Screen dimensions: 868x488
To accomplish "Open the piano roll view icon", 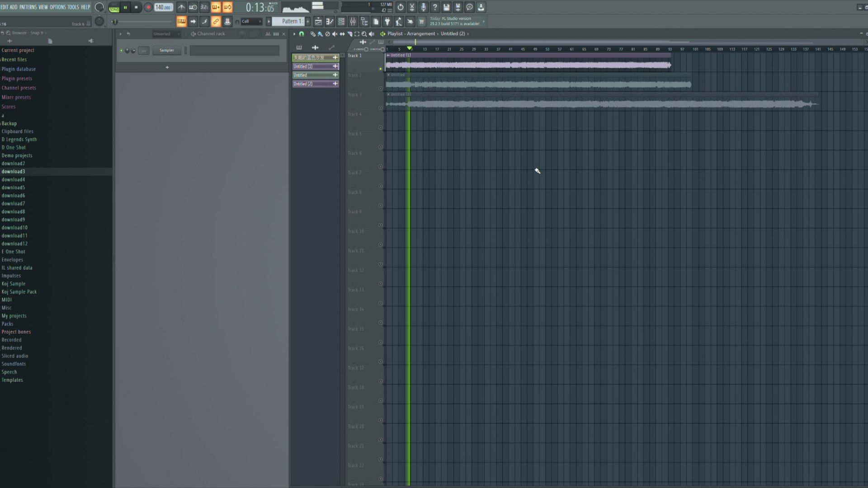I will (330, 22).
